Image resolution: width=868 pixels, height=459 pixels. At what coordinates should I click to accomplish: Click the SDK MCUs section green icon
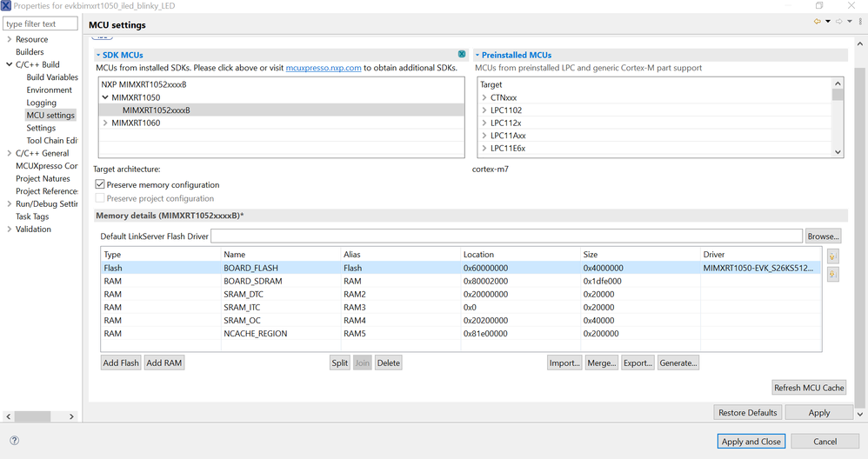pos(462,55)
